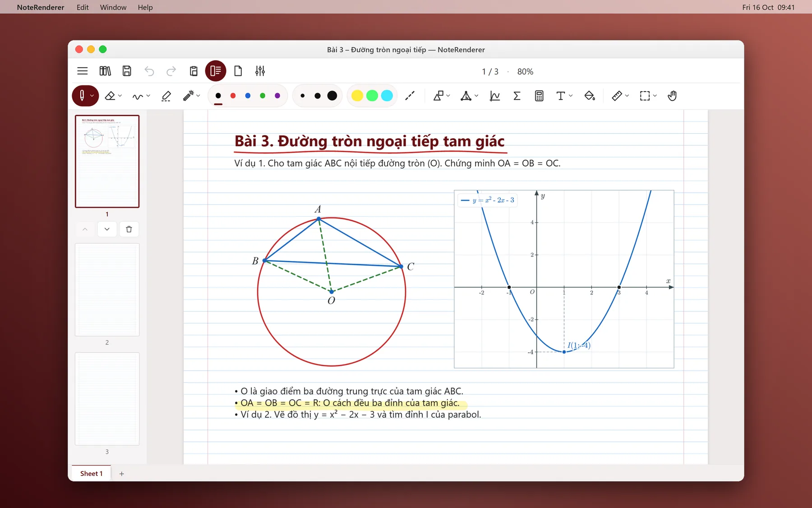Choose the red pen color

233,96
